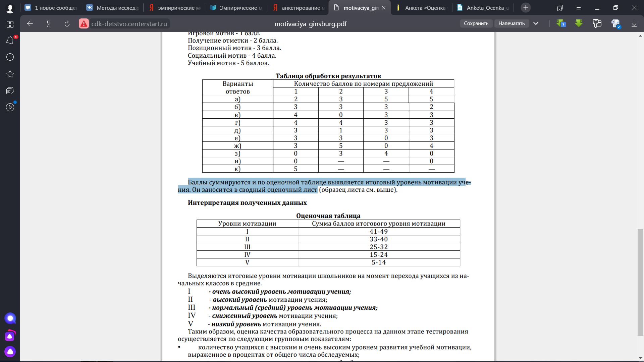The width and height of the screenshot is (644, 362).
Task: Click the Напечатать button
Action: (511, 23)
